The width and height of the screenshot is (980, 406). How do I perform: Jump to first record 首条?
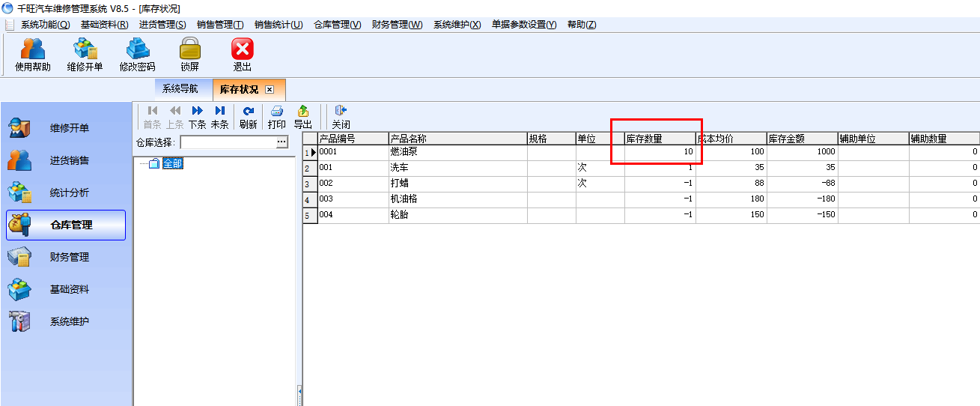coord(152,118)
